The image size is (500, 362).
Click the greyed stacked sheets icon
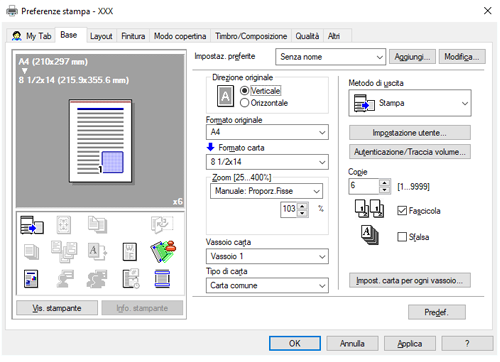pos(32,252)
